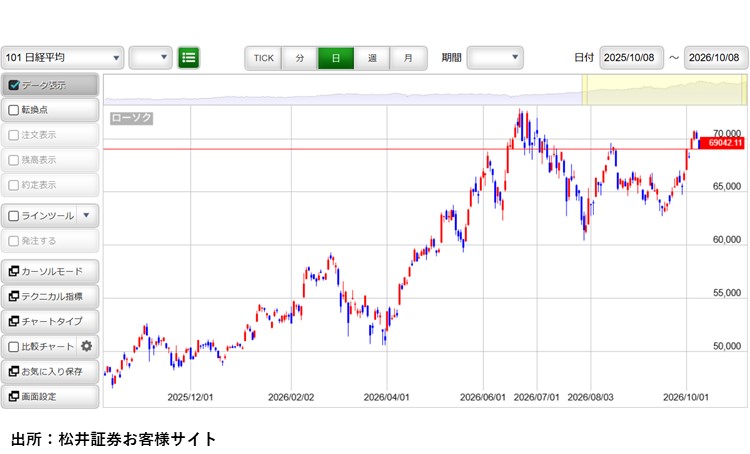Switch to the 週 weekly timeframe tab
750x454 pixels.
pos(372,58)
